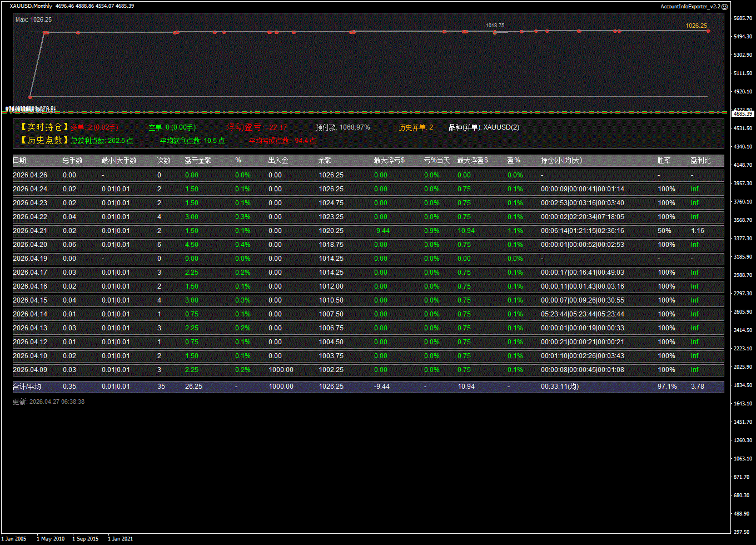Click the 更新 timestamp text
Viewport: 756px width, 545px height.
click(48, 402)
